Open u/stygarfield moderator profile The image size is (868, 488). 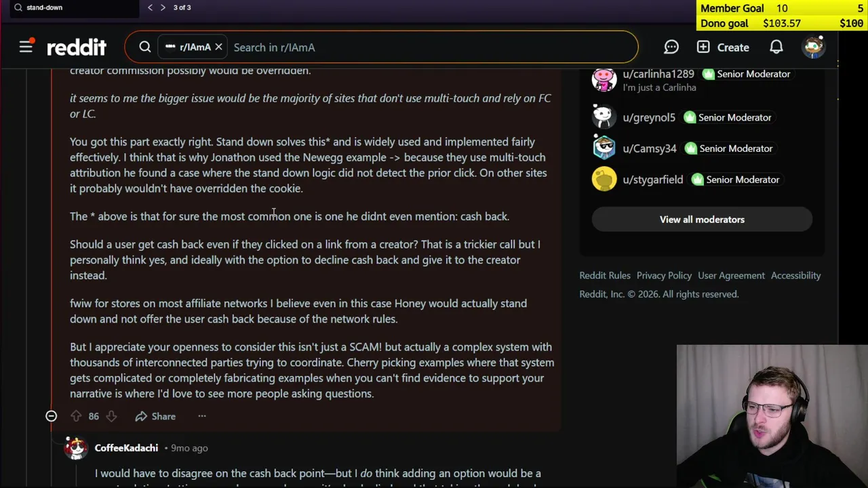point(652,180)
